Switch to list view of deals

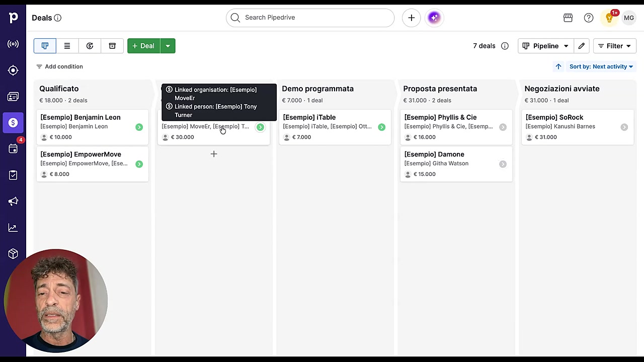(67, 46)
